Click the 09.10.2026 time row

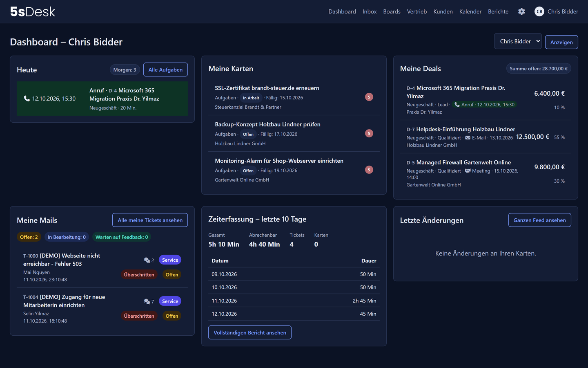tap(294, 274)
